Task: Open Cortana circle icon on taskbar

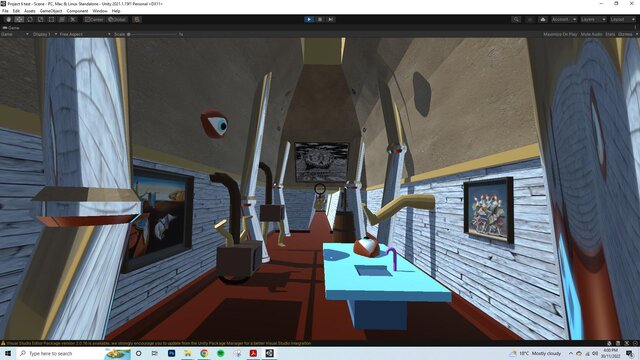Action: (x=138, y=353)
